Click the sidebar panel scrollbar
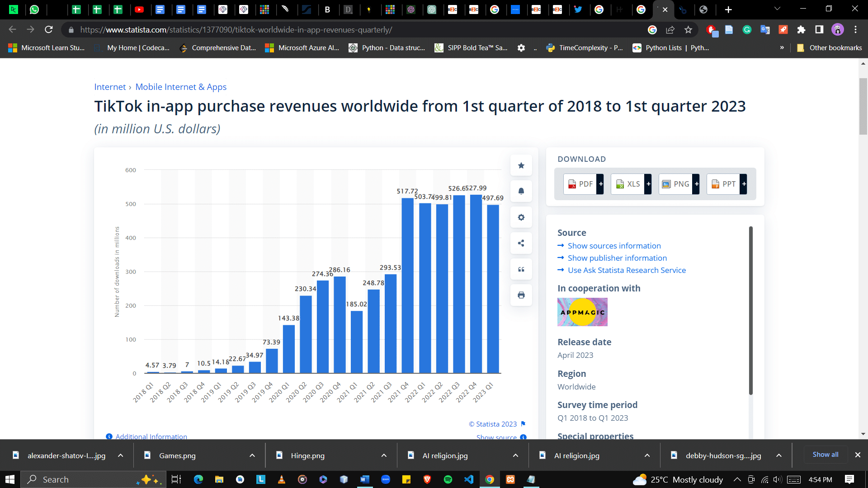868x488 pixels. 750,310
